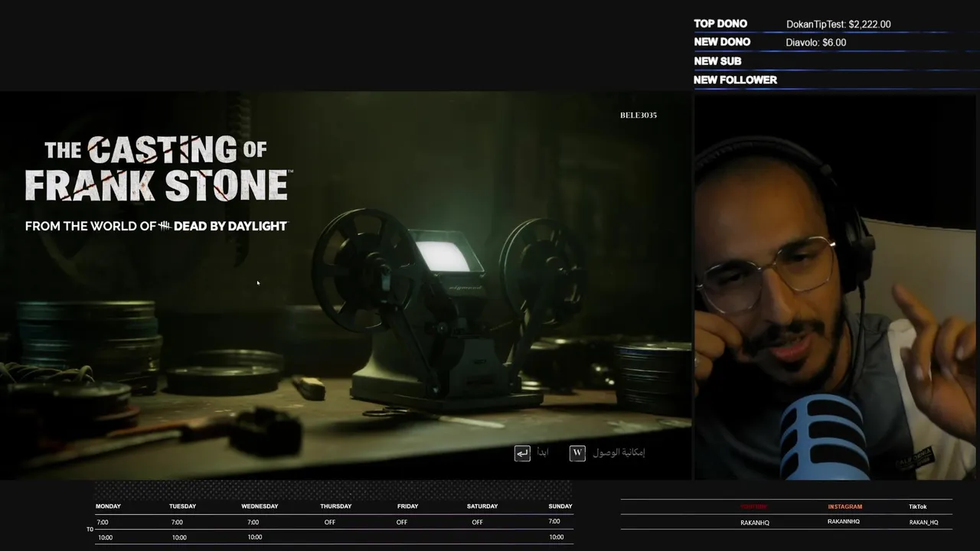
Task: Click The Casting of Frank Stone title logo
Action: click(157, 168)
